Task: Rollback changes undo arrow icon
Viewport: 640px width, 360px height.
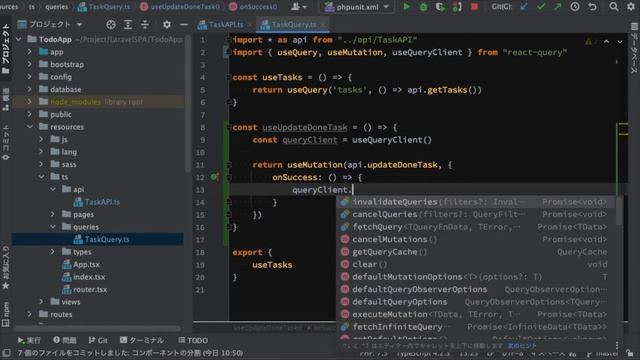Action: [592, 7]
